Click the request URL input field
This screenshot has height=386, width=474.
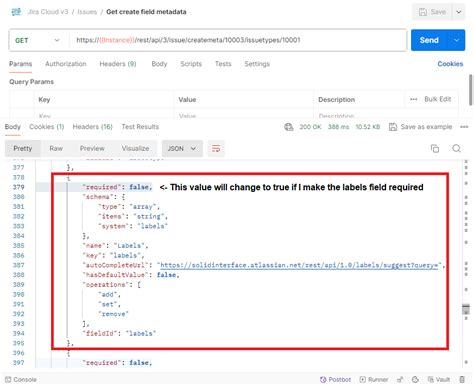point(237,40)
